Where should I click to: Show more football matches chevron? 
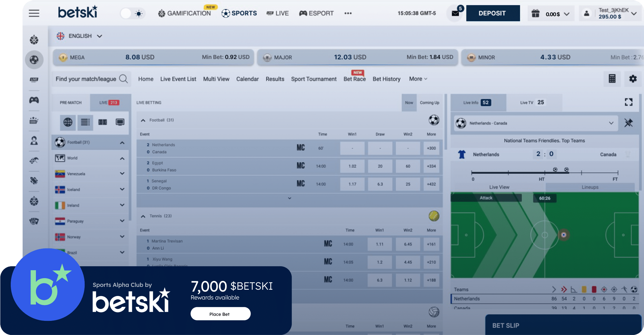pos(290,198)
